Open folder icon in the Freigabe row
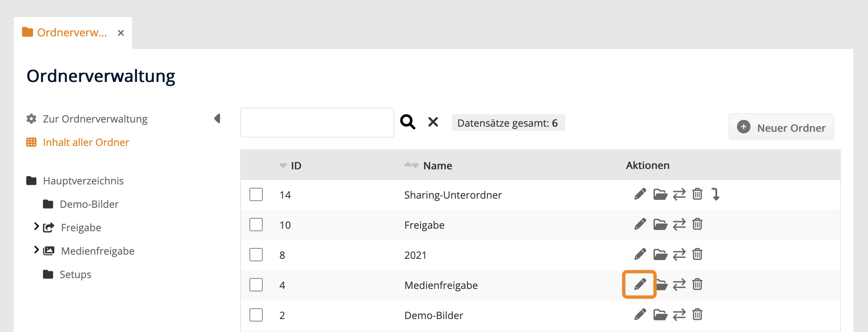Screen dimensions: 868x332 click(x=660, y=225)
